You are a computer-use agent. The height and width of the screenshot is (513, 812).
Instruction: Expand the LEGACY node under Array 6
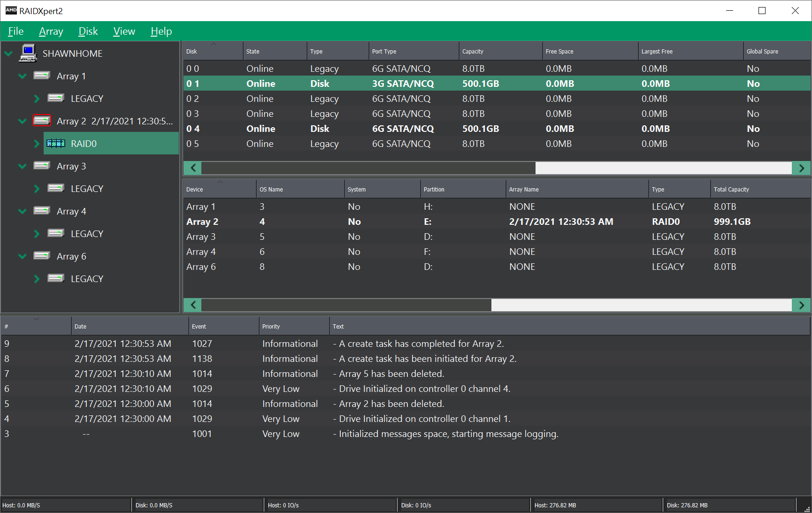37,279
